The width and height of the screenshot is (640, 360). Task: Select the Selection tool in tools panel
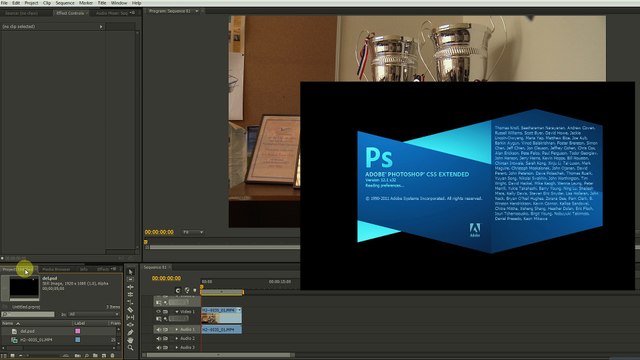131,272
